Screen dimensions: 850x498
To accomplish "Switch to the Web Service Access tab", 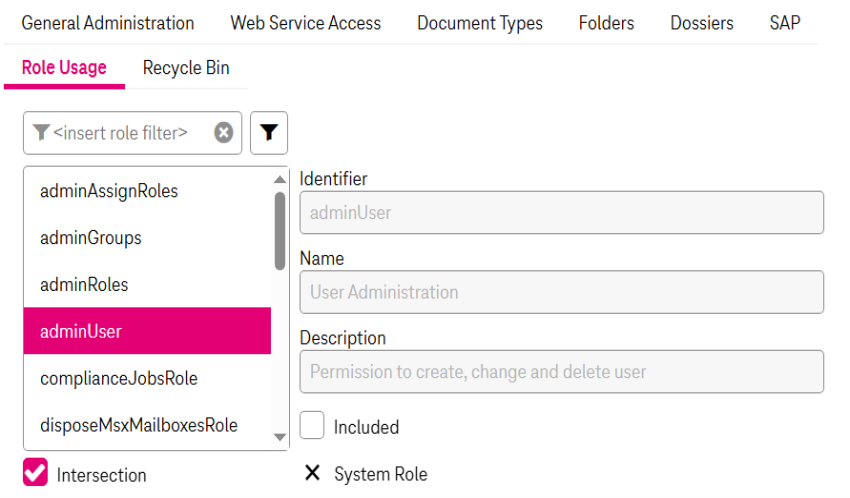I will (305, 22).
